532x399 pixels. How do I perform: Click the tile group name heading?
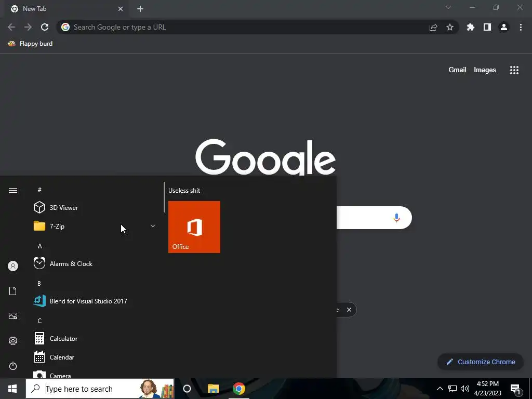click(184, 191)
